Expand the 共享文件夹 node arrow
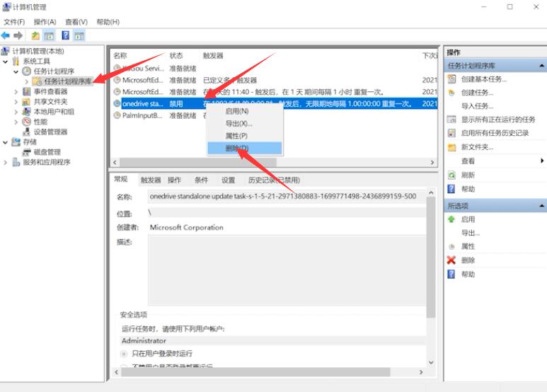The width and height of the screenshot is (547, 392). pyautogui.click(x=16, y=102)
